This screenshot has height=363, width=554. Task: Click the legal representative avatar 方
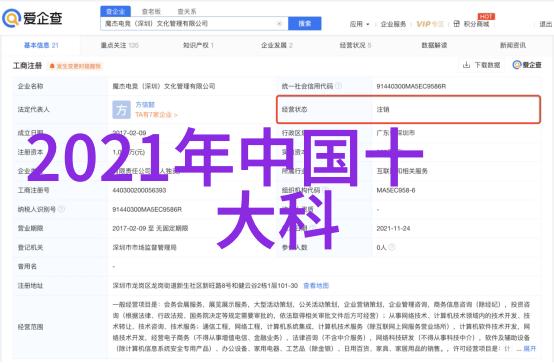click(x=121, y=110)
